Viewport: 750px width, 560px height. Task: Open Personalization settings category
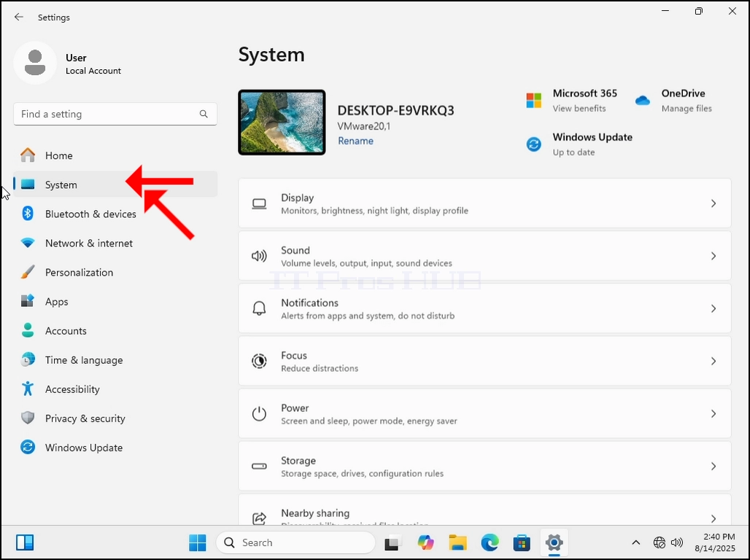coord(115,272)
